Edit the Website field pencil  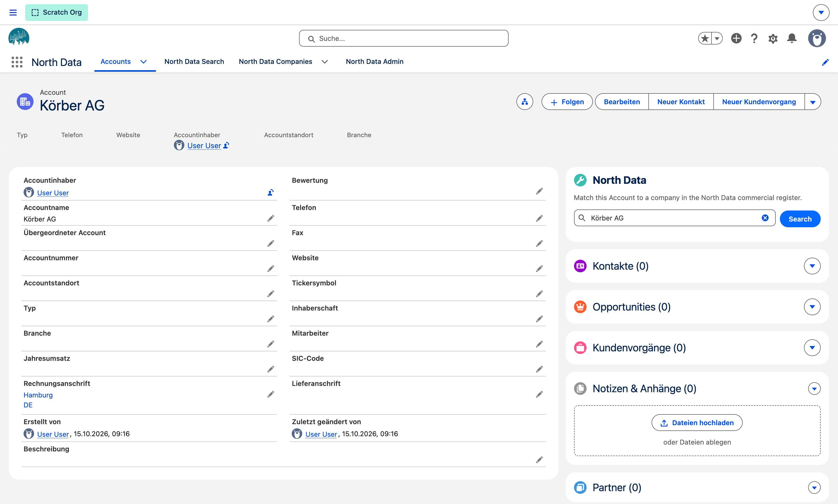point(539,269)
